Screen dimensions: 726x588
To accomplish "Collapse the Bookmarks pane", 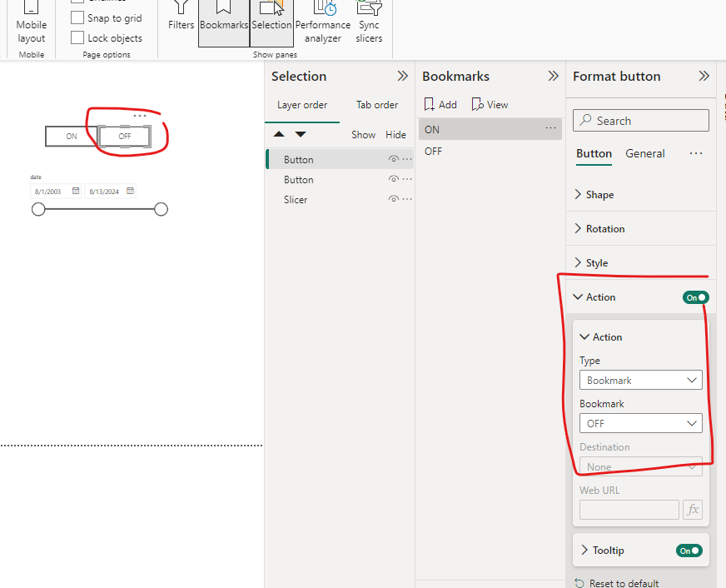I will coord(553,76).
